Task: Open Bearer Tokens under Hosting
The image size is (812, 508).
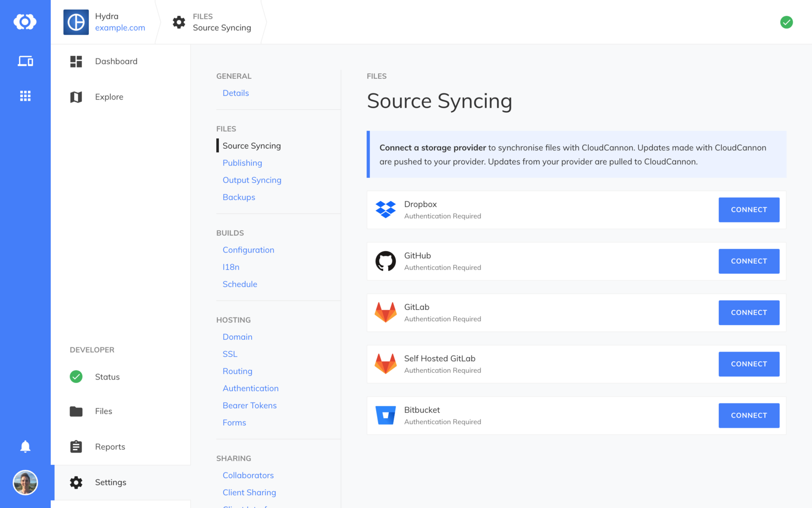Action: (x=249, y=405)
